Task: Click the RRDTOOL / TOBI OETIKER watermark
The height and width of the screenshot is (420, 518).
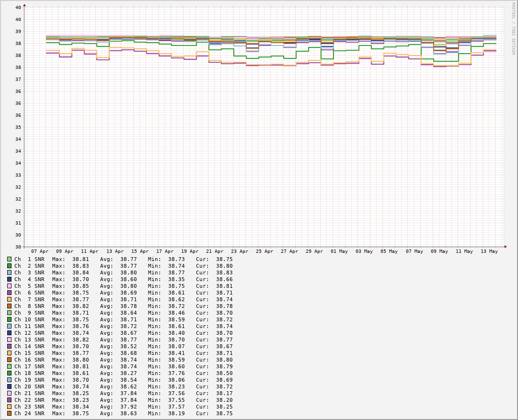Action: click(x=512, y=28)
